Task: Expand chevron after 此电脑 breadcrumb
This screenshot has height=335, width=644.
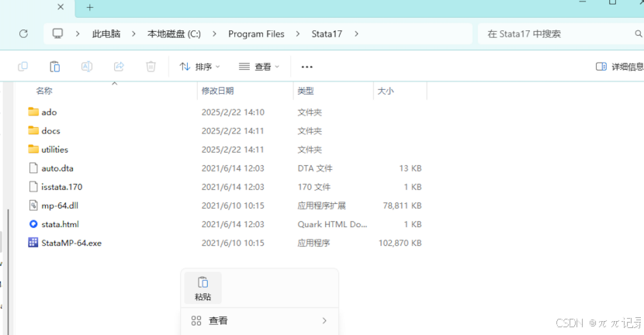Action: [x=133, y=33]
